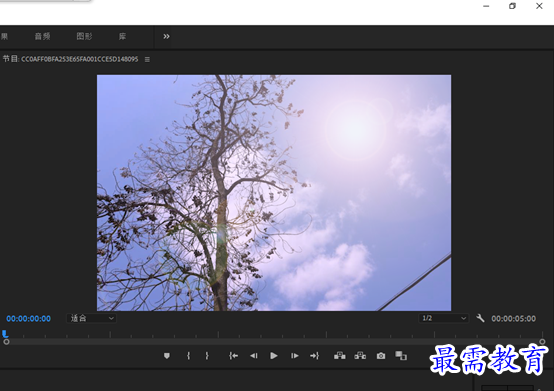Click the Mark In bracket icon

(x=188, y=356)
